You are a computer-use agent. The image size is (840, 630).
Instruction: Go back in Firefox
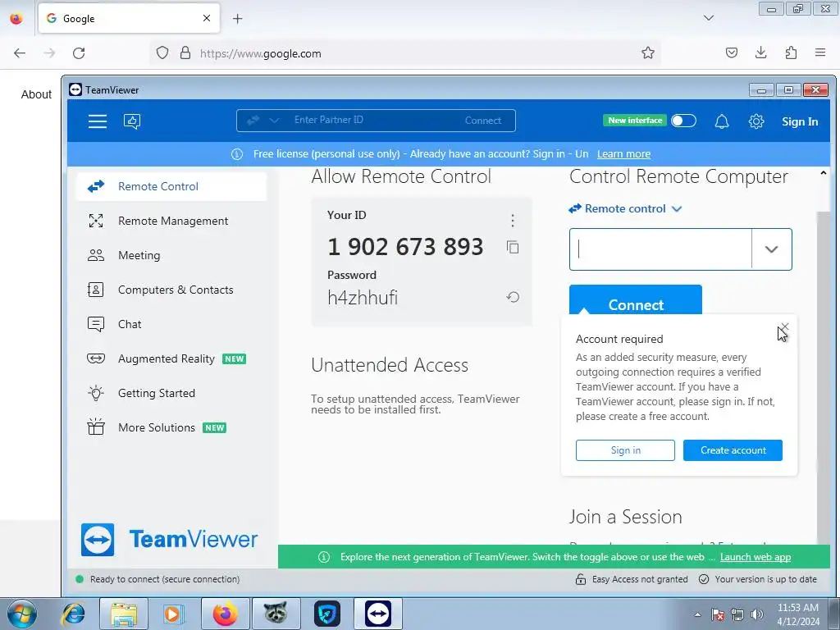click(x=20, y=53)
